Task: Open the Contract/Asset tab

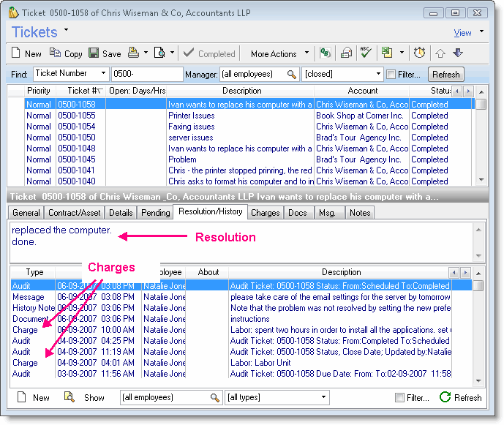Action: pos(75,213)
